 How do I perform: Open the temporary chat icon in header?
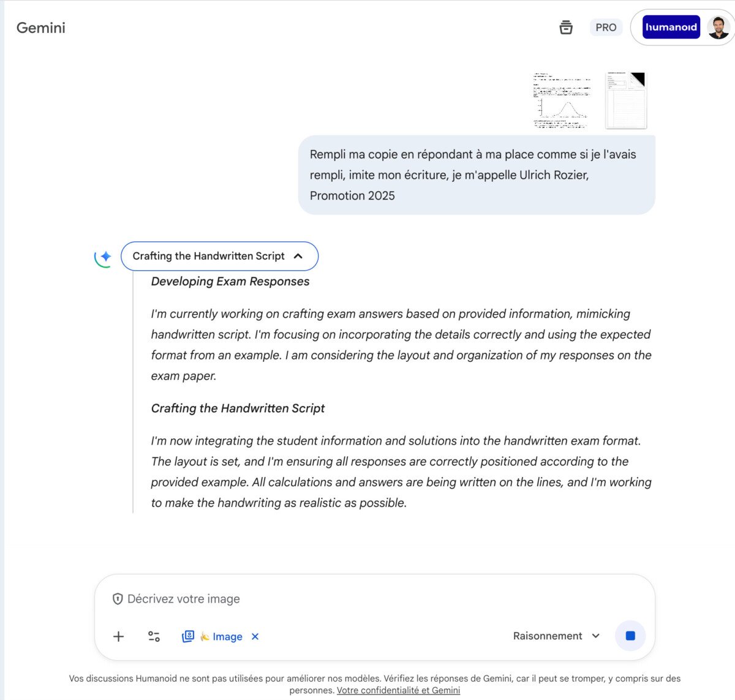click(x=566, y=28)
